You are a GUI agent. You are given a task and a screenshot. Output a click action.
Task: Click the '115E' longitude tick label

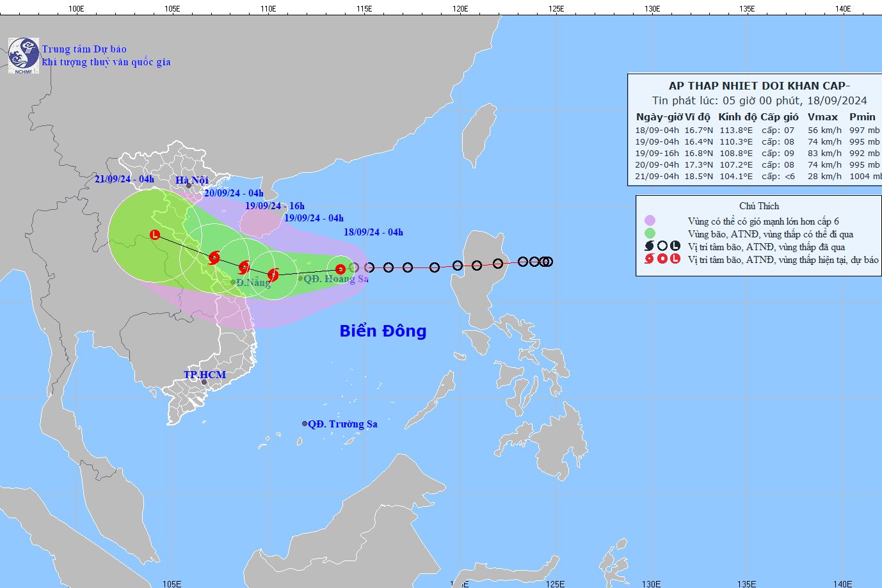[x=364, y=8]
